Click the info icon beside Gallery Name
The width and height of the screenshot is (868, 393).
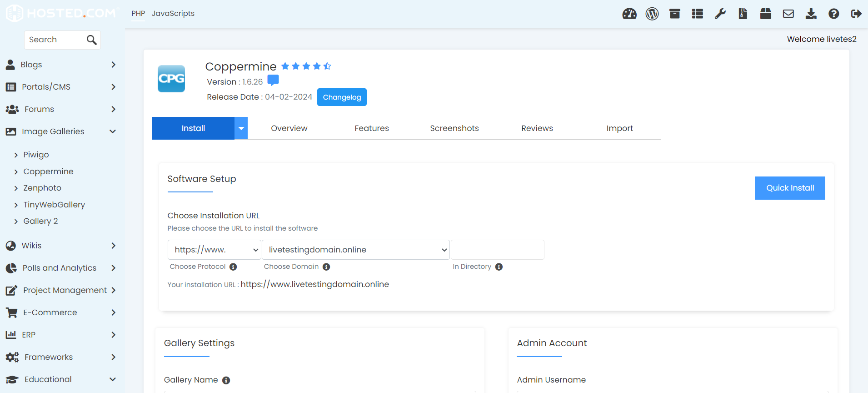[226, 380]
